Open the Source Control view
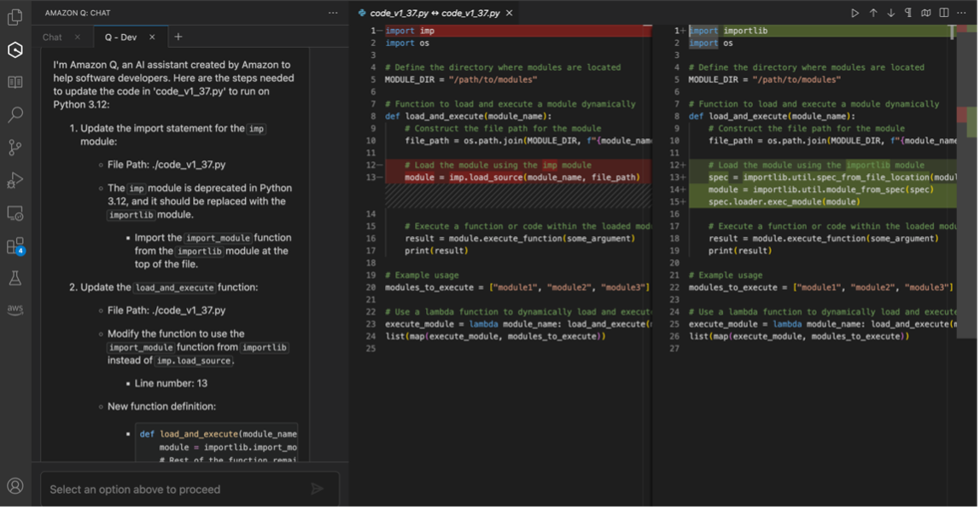This screenshot has width=980, height=510. [15, 147]
